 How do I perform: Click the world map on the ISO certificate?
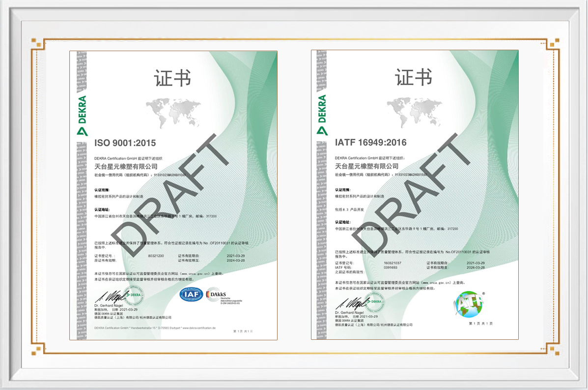173,112
